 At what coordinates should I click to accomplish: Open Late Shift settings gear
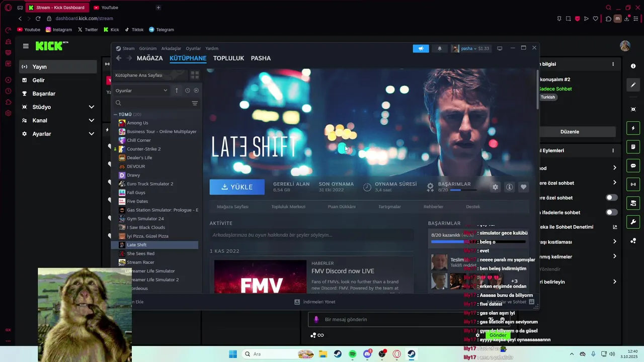(x=495, y=187)
